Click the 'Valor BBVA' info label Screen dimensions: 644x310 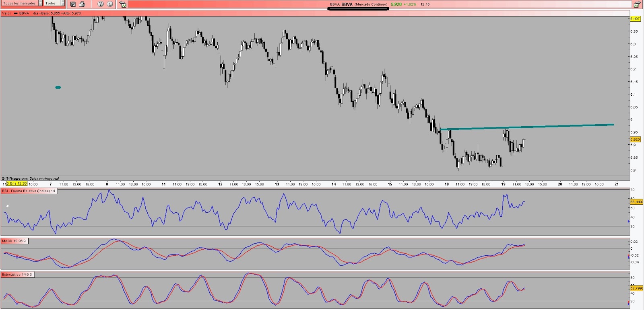[15, 13]
